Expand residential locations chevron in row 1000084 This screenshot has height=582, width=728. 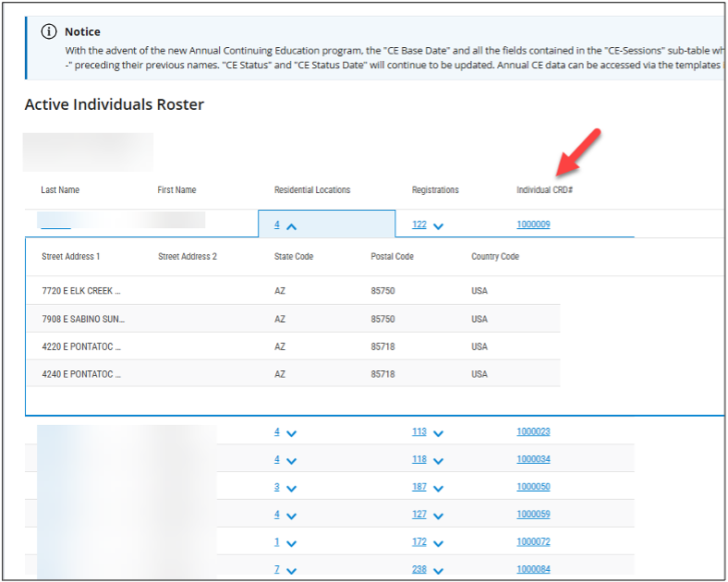pyautogui.click(x=291, y=570)
